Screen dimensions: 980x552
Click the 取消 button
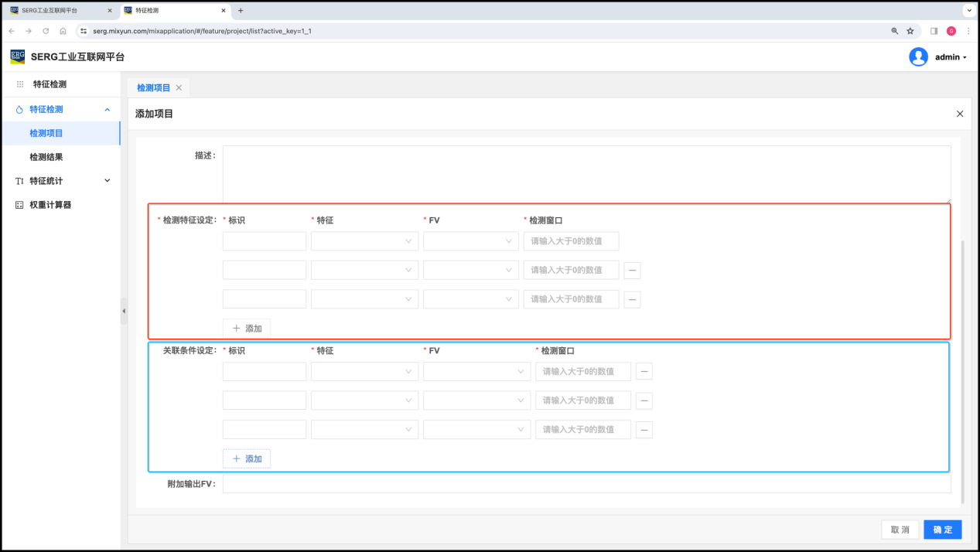click(900, 530)
